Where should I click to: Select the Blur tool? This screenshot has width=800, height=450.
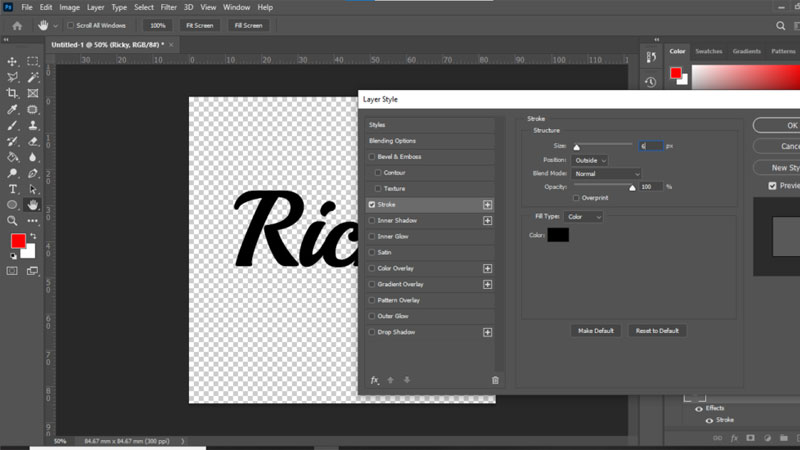tap(33, 157)
